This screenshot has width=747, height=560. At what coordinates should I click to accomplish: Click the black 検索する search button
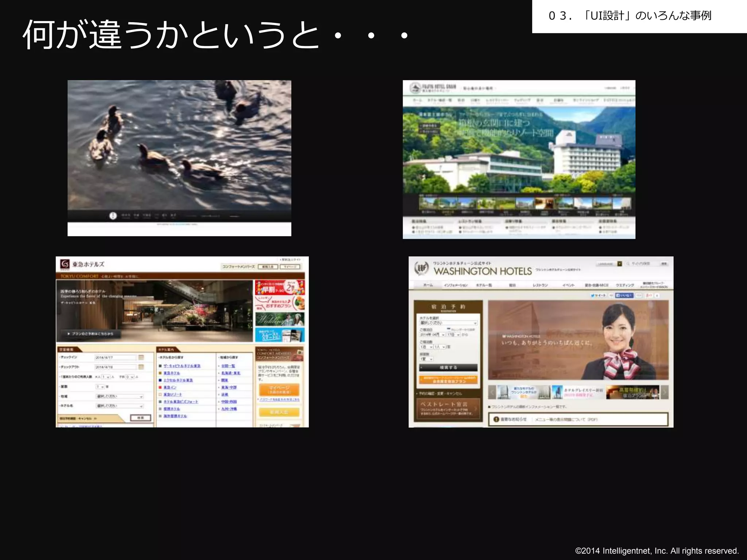pos(448,367)
